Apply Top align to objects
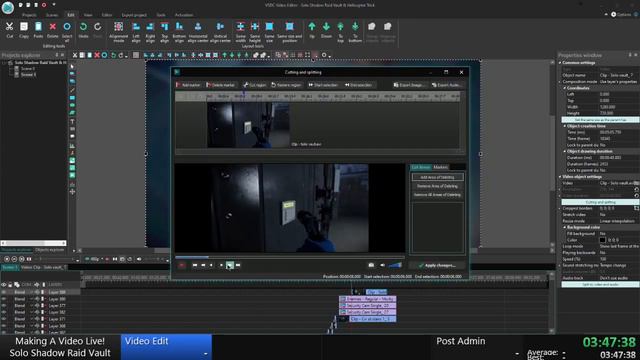 click(164, 32)
